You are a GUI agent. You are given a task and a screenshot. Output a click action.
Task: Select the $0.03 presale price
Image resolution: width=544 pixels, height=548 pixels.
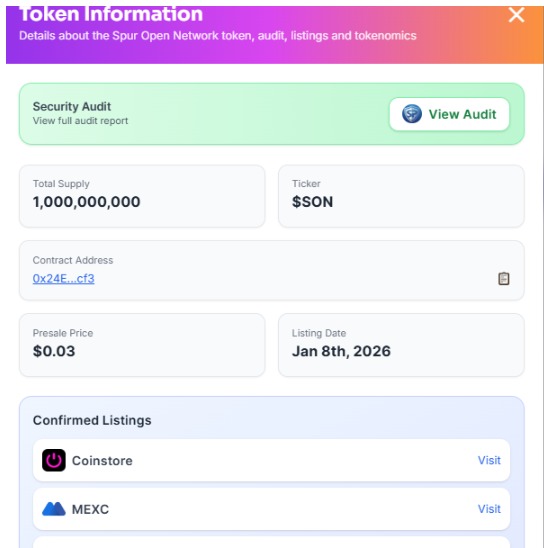[54, 351]
